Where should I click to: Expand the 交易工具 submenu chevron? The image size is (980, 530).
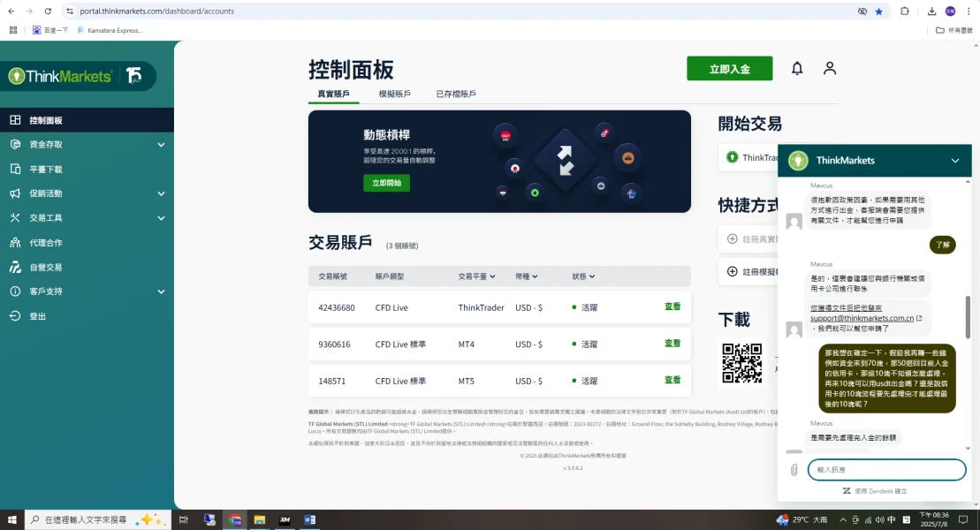[x=161, y=218]
